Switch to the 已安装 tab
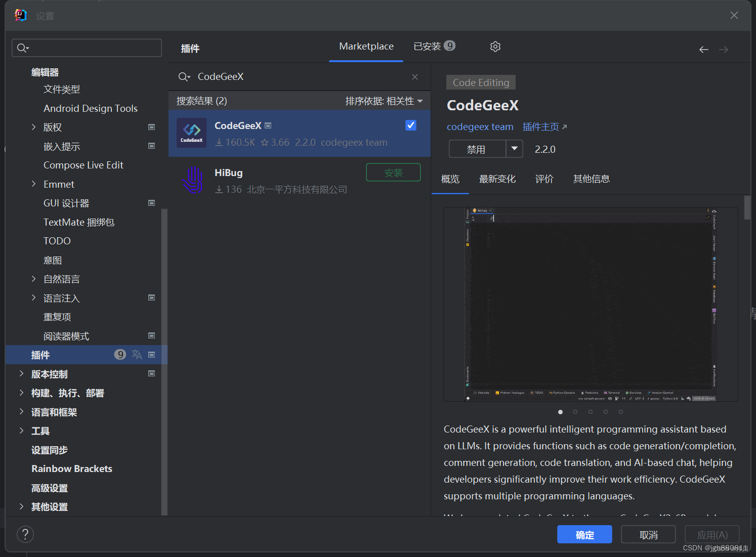This screenshot has height=557, width=756. coord(434,47)
